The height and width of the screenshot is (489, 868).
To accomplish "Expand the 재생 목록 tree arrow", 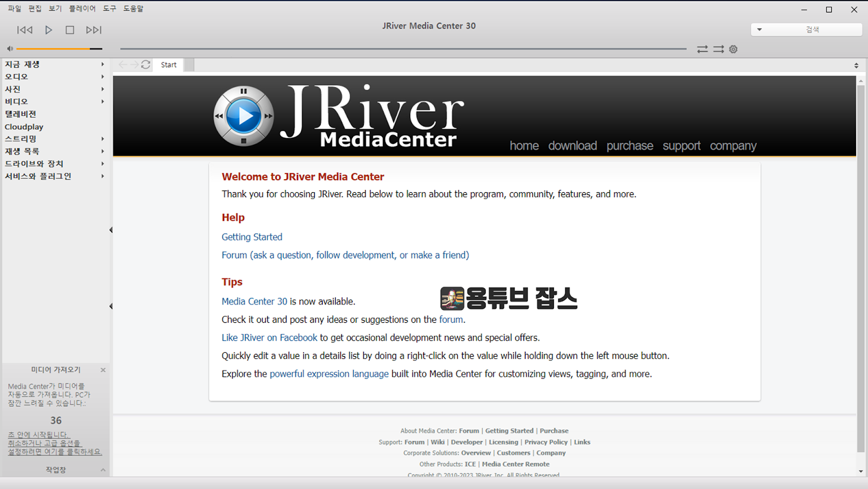I will click(103, 151).
